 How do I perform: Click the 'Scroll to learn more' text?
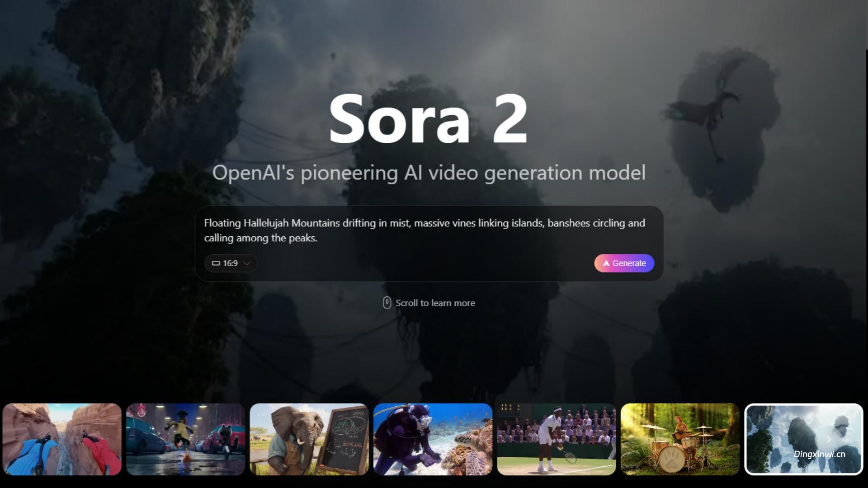tap(435, 303)
